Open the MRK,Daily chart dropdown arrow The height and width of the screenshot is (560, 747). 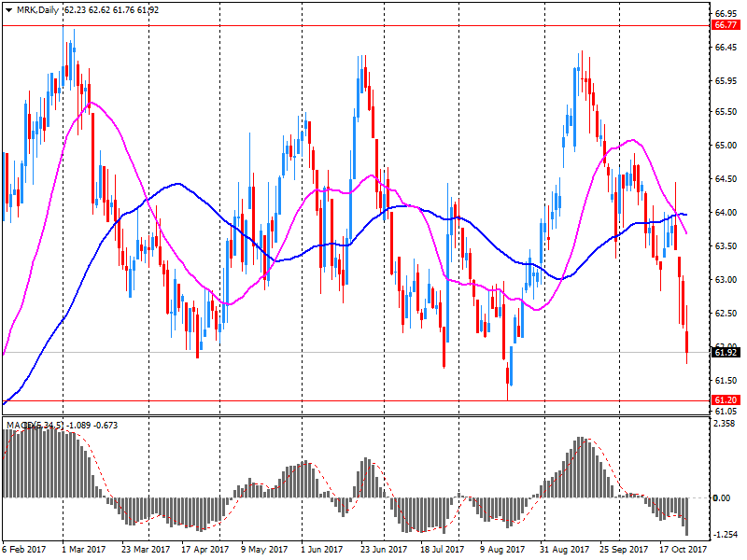(8, 10)
